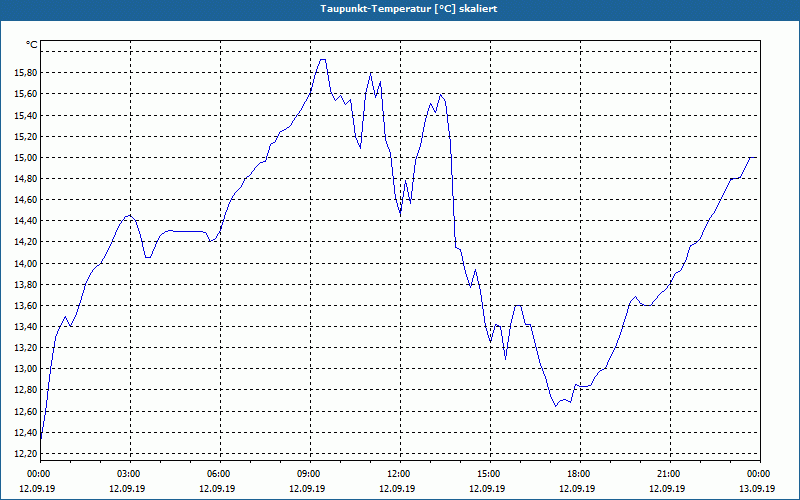Select the 15,80 y-axis label
The height and width of the screenshot is (500, 800).
coord(26,73)
